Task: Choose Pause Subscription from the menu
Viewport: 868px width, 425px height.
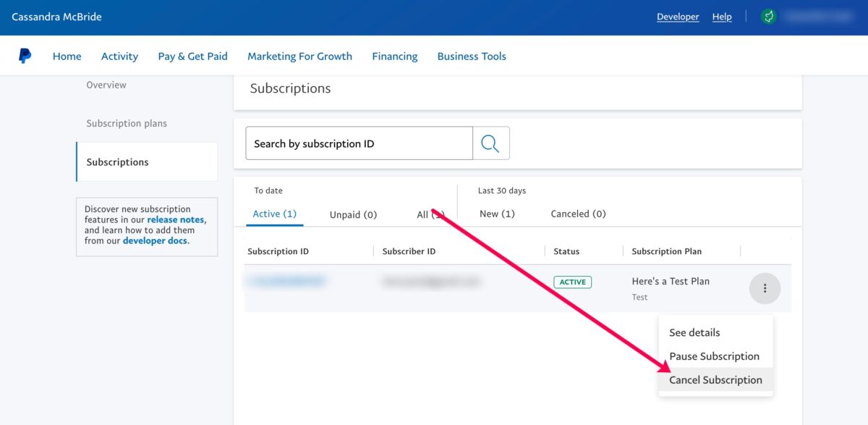Action: [716, 356]
